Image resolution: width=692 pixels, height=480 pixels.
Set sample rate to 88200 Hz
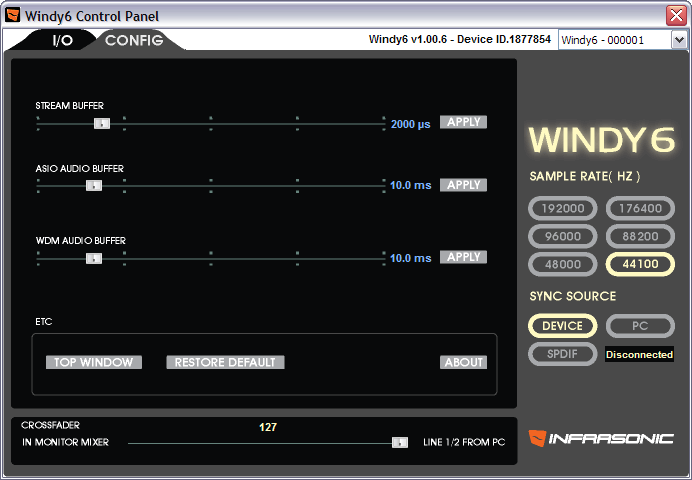tap(640, 236)
